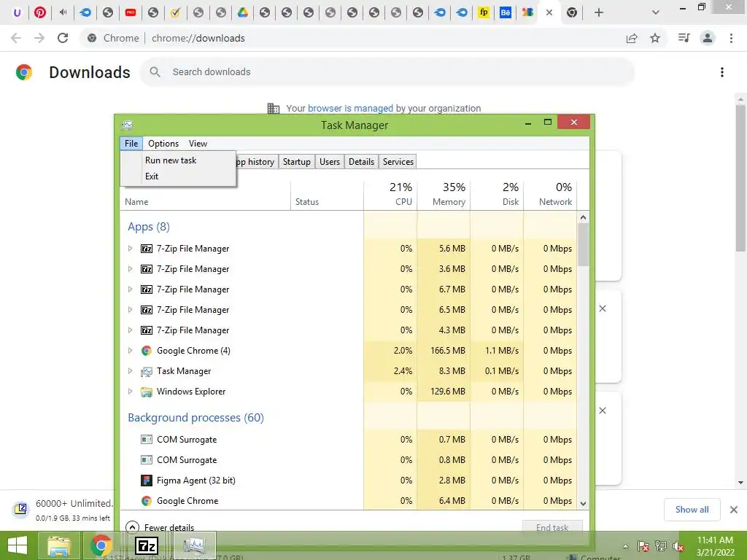Click the share page icon in address bar
Viewport: 747px width, 560px height.
pos(632,38)
